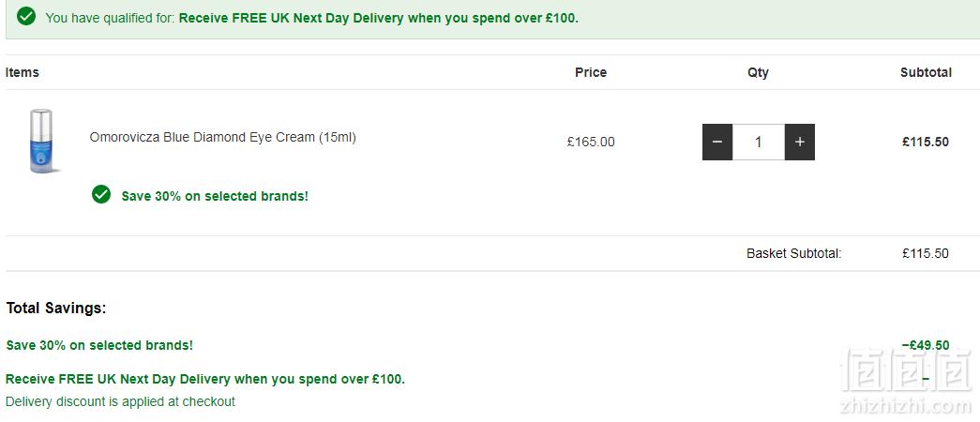Click the eye cream product thumbnail
This screenshot has height=422, width=980.
point(41,141)
